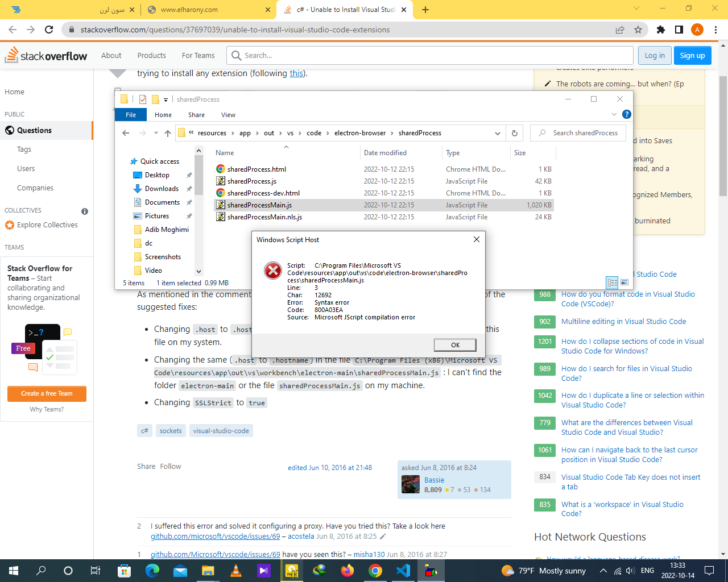Open Chrome three-dot menu
Screen dimensions: 728x582
click(x=716, y=30)
